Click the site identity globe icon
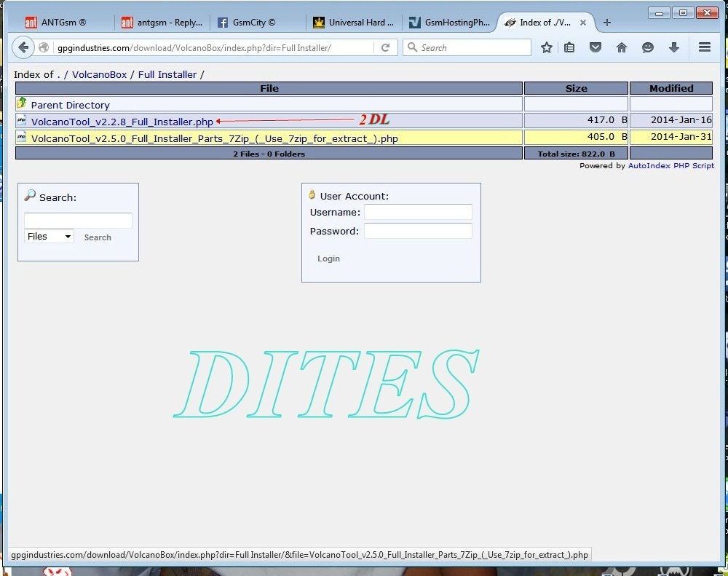This screenshot has width=728, height=576. [x=44, y=47]
